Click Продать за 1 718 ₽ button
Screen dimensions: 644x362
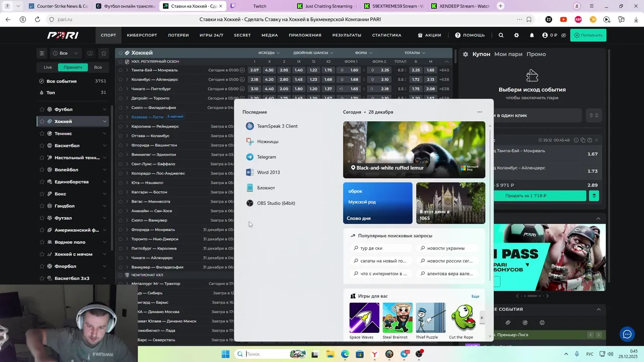540,196
